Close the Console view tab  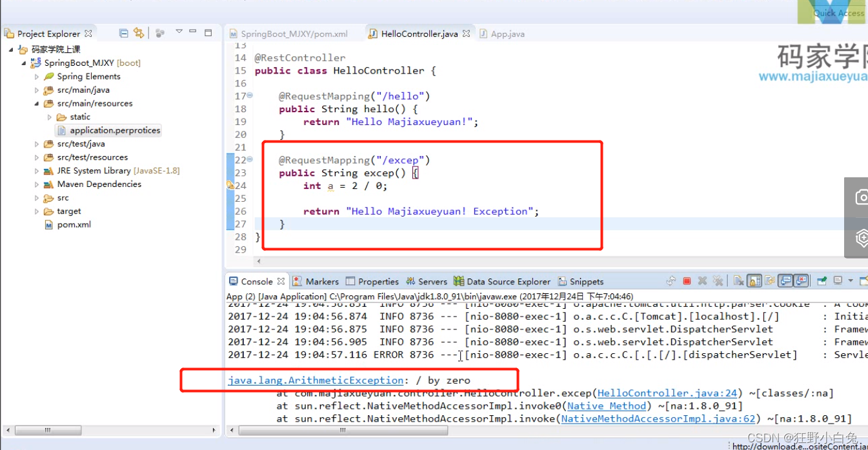click(281, 281)
